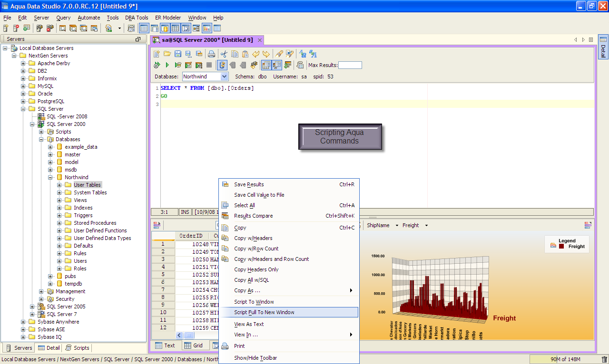Viewport: 609px width, 364px height.
Task: Open the Database Northwind dropdown
Action: point(225,77)
